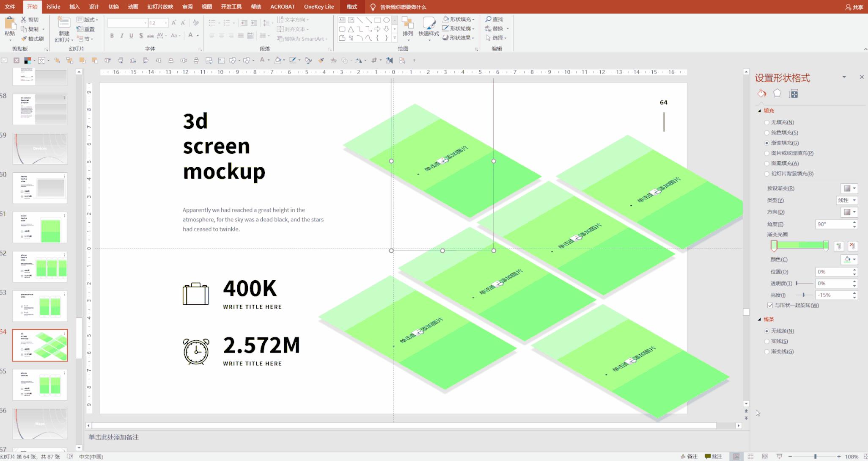Click add gradient stop icon

coord(839,246)
